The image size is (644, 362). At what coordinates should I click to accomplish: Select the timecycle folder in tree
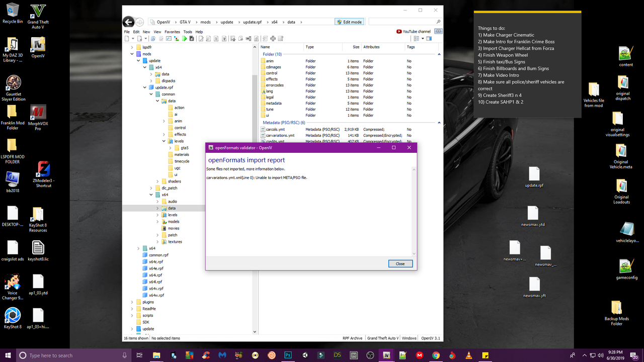pos(182,161)
